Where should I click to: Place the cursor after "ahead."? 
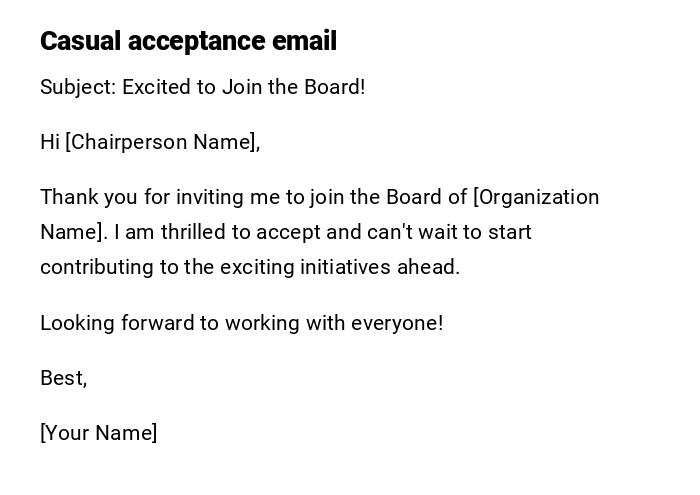[461, 267]
